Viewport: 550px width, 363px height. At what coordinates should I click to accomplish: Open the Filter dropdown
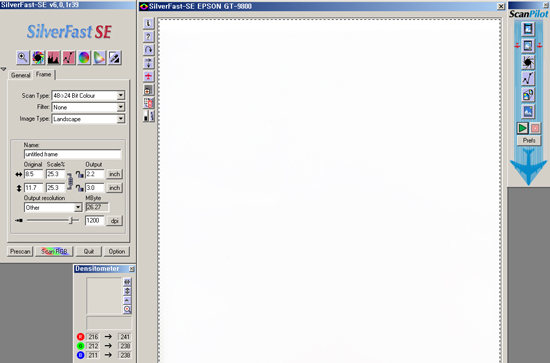120,107
